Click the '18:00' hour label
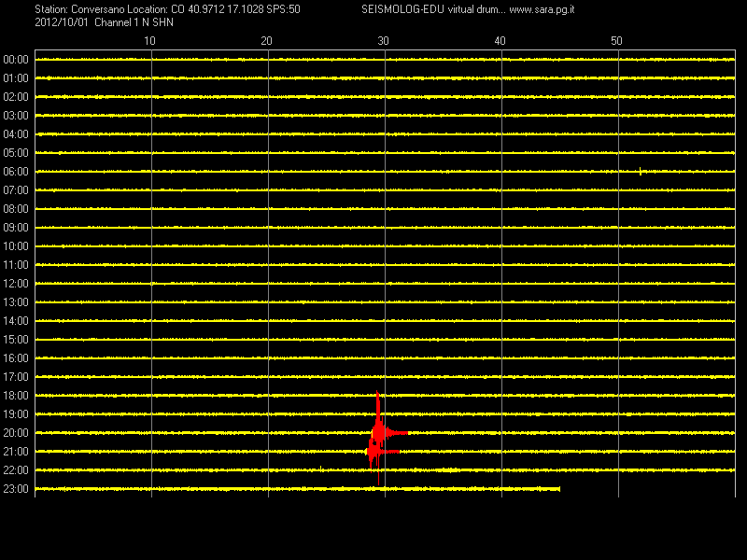Viewport: 747px width, 560px height. 16,395
